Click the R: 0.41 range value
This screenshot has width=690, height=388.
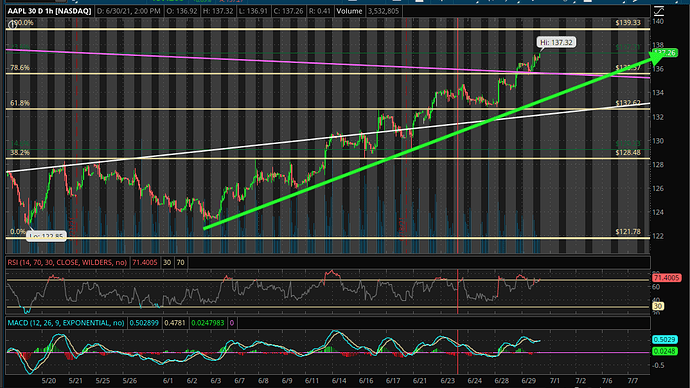click(x=320, y=11)
